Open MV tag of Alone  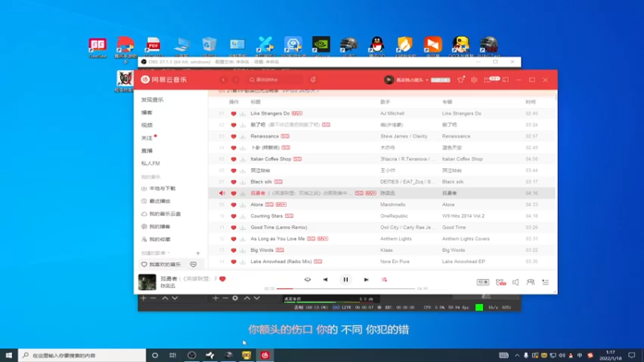(281, 204)
